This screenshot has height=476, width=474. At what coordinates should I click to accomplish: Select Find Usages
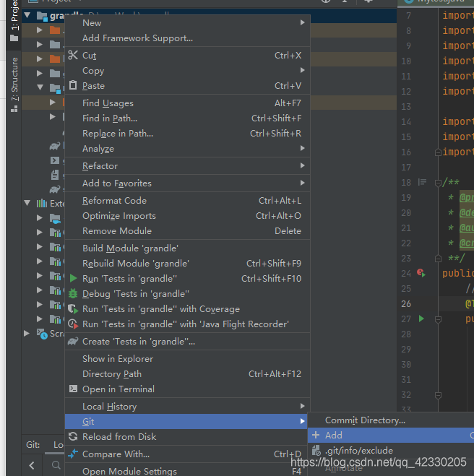tap(187, 103)
